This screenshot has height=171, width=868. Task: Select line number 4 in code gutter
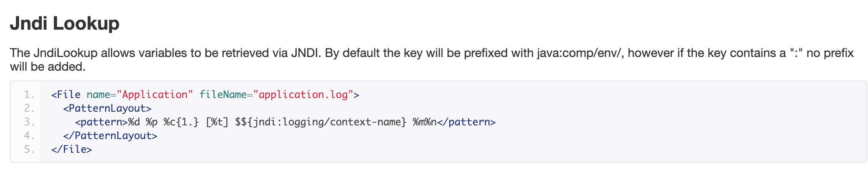tap(29, 136)
